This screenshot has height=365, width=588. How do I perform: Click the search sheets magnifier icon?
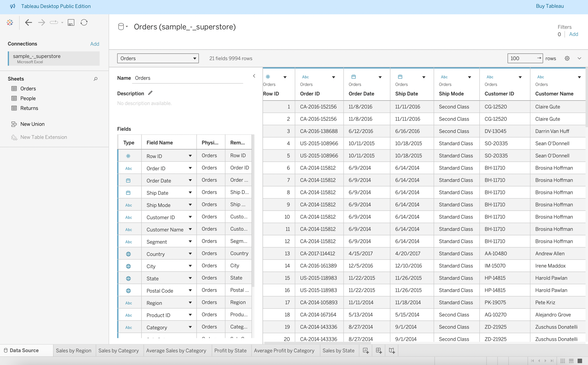tap(95, 79)
